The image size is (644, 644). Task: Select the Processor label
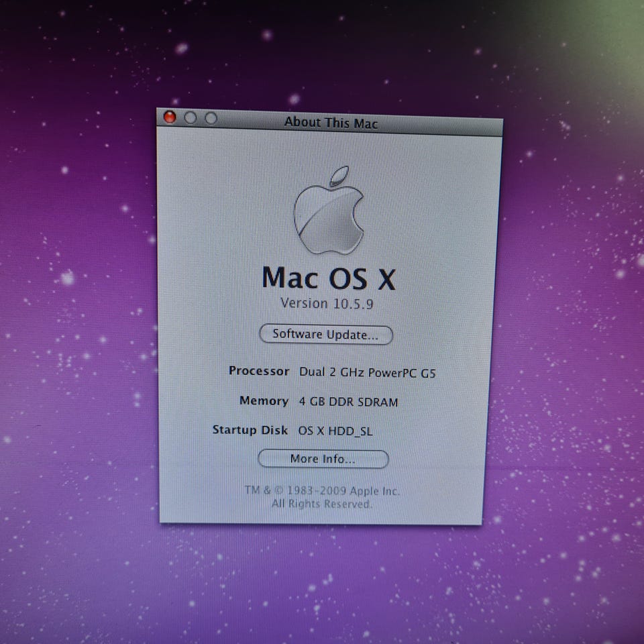(x=259, y=371)
